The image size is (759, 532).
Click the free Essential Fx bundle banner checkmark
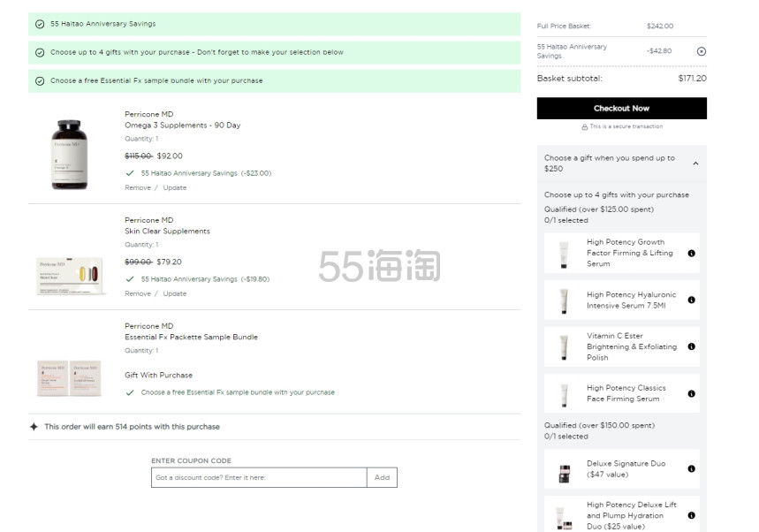(40, 80)
